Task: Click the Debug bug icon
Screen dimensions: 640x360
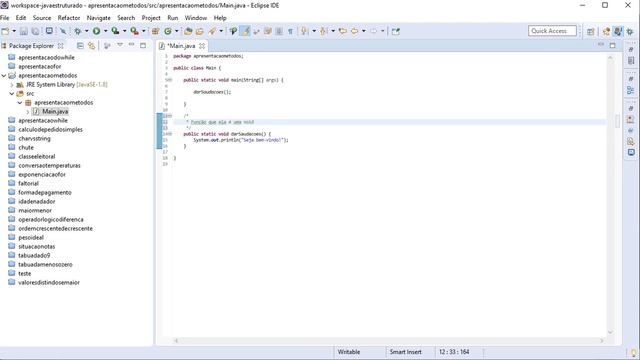Action: 78,31
